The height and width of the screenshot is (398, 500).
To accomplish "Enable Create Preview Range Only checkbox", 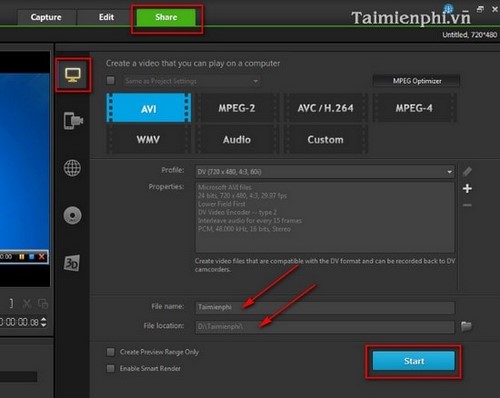I will 110,352.
